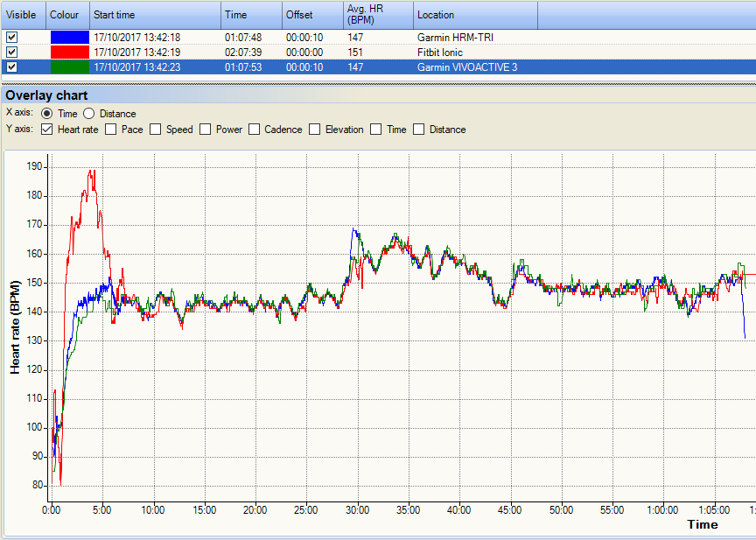The image size is (756, 540).
Task: Click start time 17/10/2017 13:42:19
Action: pos(136,52)
